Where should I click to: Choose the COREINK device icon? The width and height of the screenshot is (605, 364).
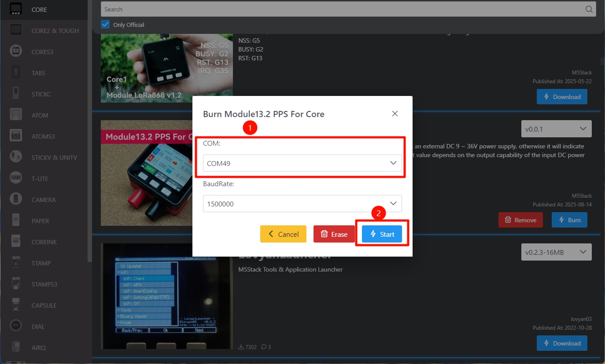16,242
